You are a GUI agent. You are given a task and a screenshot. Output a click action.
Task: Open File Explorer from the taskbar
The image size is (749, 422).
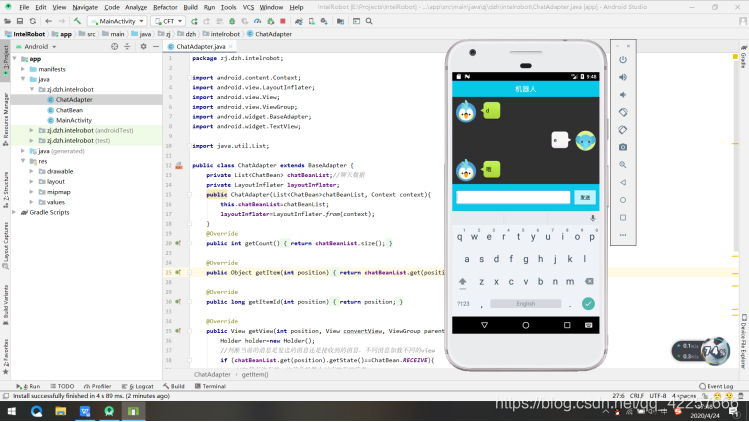tap(61, 411)
